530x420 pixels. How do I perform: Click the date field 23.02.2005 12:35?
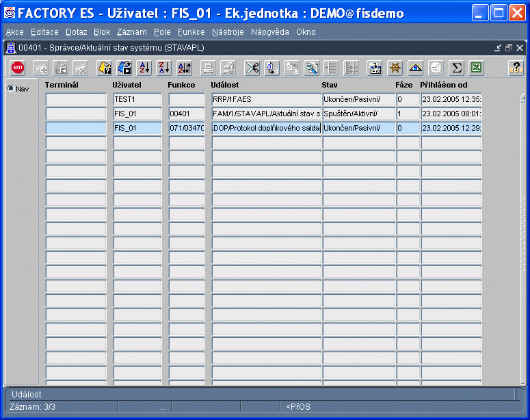coord(451,99)
